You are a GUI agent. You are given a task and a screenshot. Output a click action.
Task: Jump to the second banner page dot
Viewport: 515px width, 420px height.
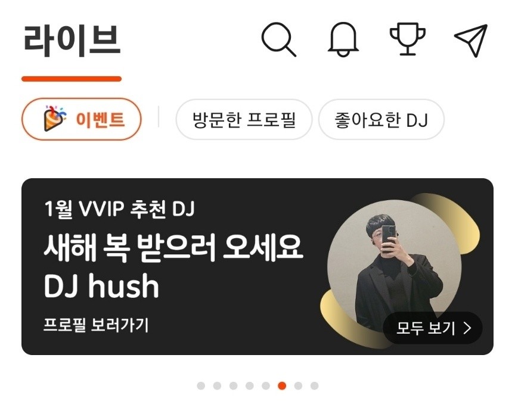click(217, 385)
